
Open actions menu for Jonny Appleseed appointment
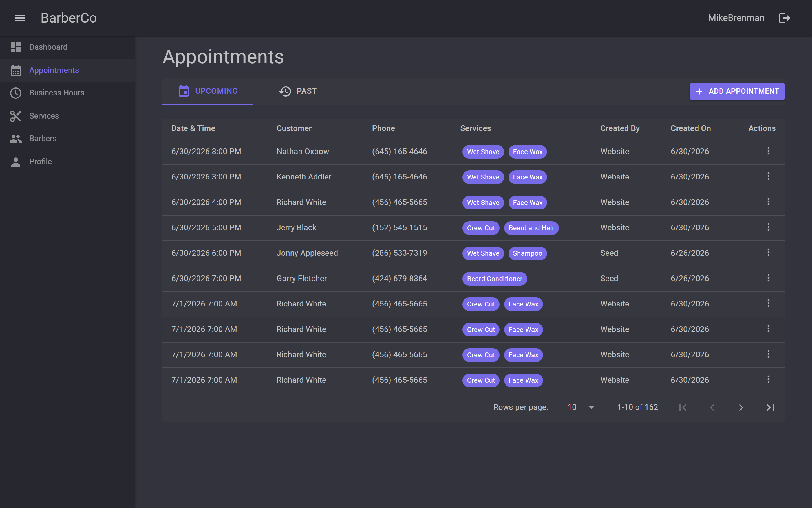[768, 252]
